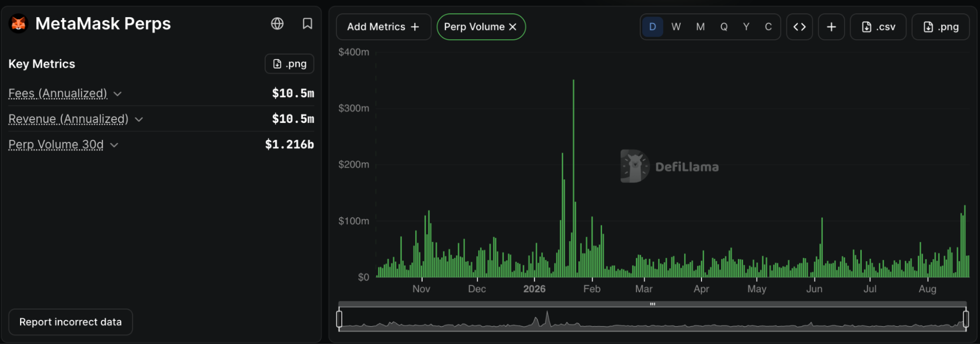
Task: Click Report incorrect data button
Action: 71,322
